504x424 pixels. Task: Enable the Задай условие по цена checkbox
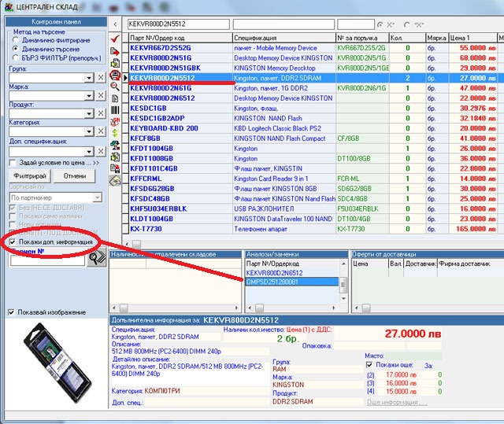click(13, 163)
